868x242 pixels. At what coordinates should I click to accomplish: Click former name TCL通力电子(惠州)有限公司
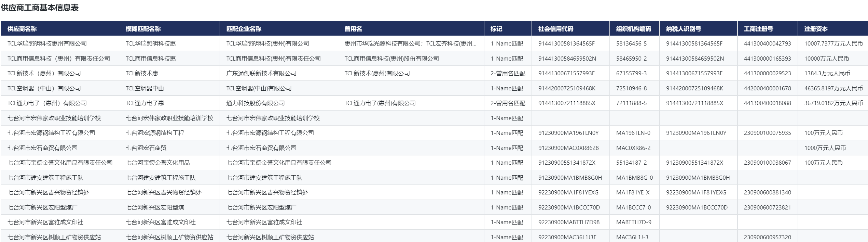tap(380, 103)
